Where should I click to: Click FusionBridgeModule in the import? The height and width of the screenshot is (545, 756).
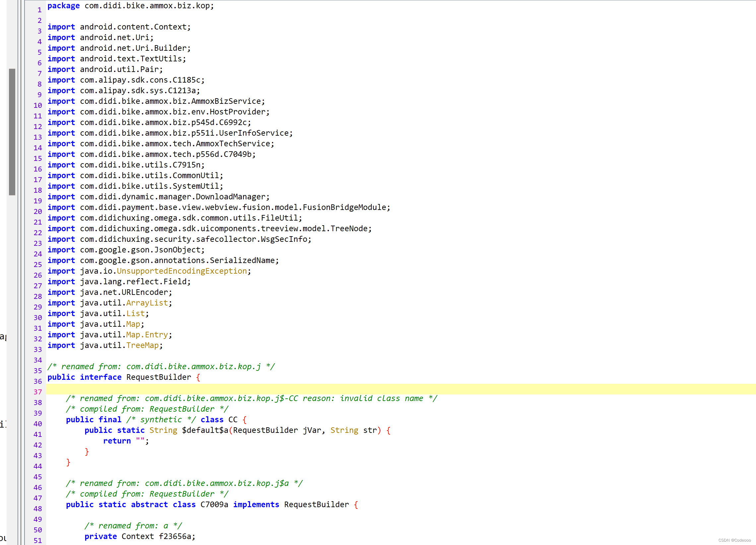pyautogui.click(x=344, y=207)
